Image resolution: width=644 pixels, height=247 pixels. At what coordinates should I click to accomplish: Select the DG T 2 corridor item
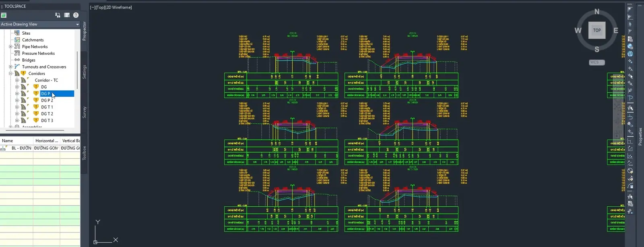coord(47,114)
